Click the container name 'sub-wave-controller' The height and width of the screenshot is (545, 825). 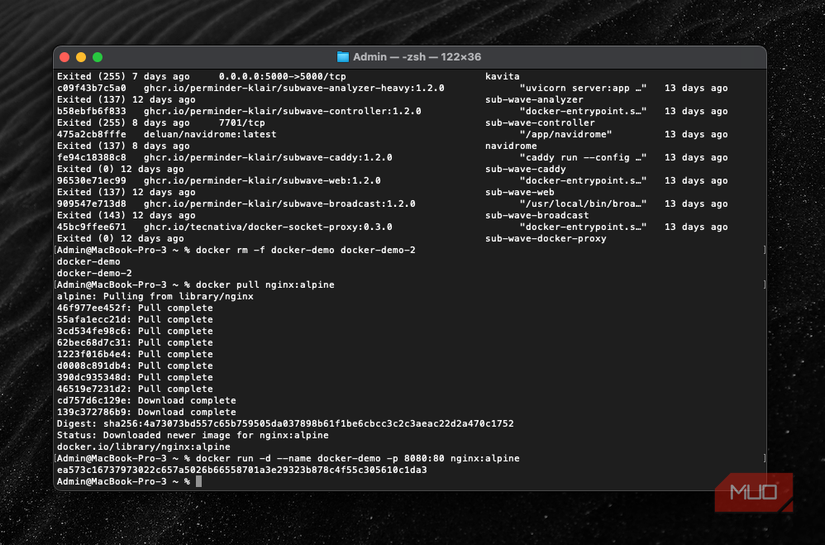point(540,123)
